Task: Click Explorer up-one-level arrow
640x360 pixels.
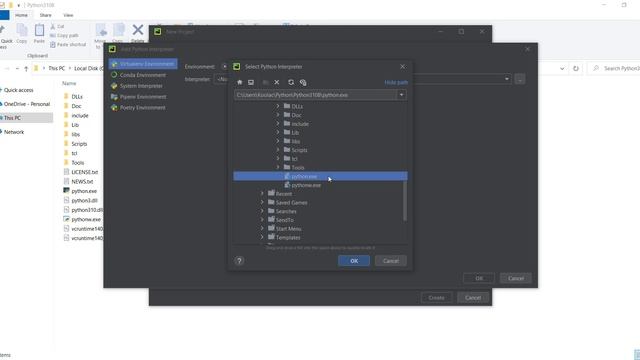Action: (x=26, y=69)
